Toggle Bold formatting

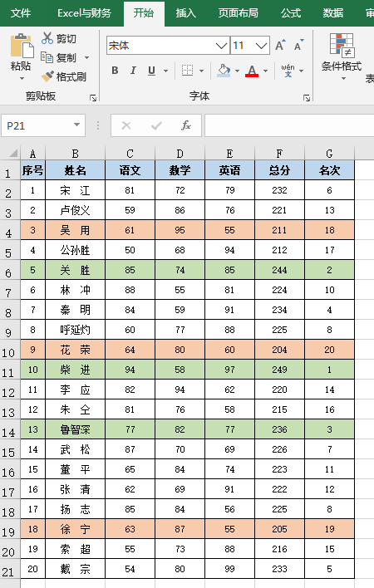coord(116,70)
